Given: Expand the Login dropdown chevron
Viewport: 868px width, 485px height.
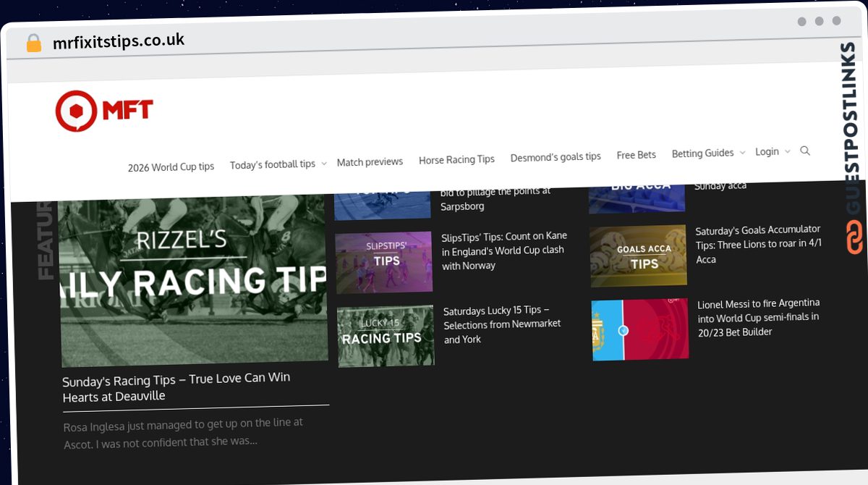Looking at the screenshot, I should coord(787,151).
